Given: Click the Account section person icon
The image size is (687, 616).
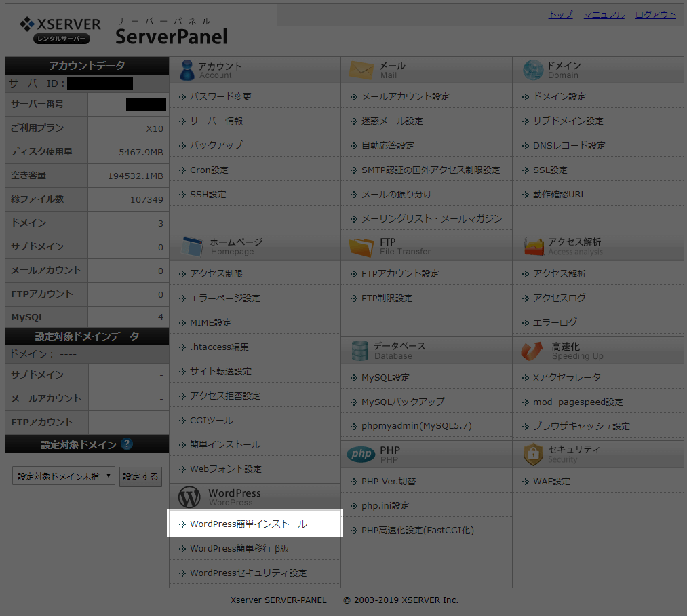Looking at the screenshot, I should [187, 70].
